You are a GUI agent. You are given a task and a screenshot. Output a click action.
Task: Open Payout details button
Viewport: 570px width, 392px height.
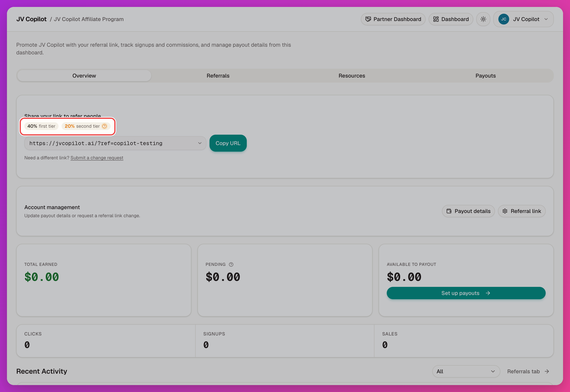[468, 211]
